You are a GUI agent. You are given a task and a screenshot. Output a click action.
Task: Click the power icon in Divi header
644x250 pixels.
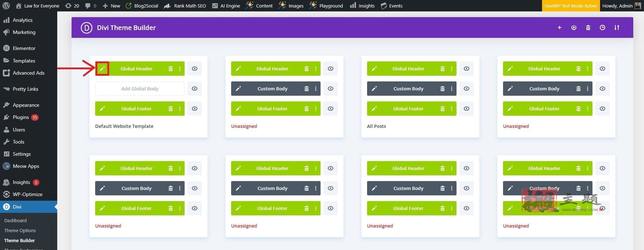pos(574,27)
